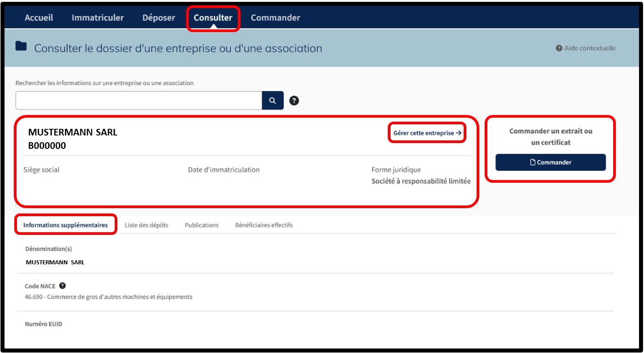The height and width of the screenshot is (353, 644).
Task: Click the MUSTERMANN SARL company title
Action: click(73, 132)
